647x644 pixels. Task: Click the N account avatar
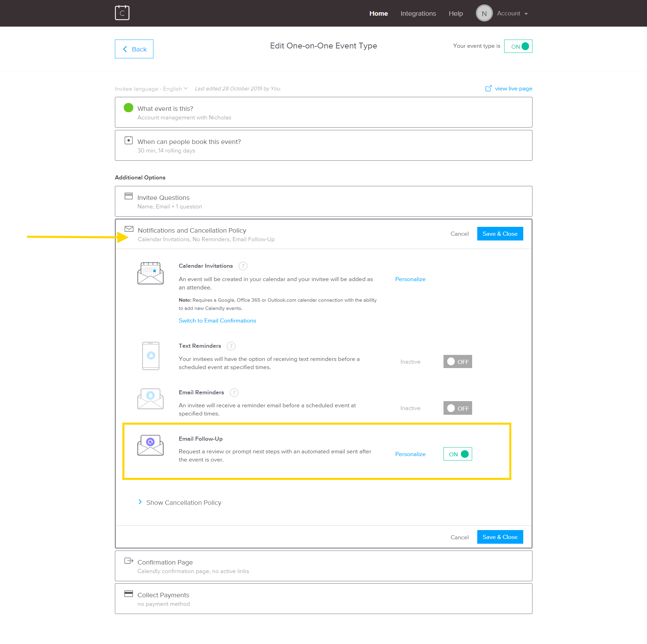[484, 13]
